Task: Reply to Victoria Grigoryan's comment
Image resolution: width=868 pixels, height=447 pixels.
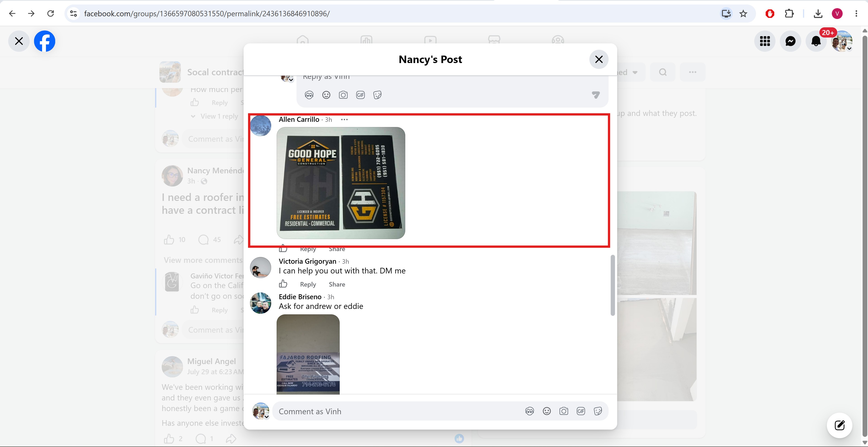Action: pyautogui.click(x=308, y=285)
